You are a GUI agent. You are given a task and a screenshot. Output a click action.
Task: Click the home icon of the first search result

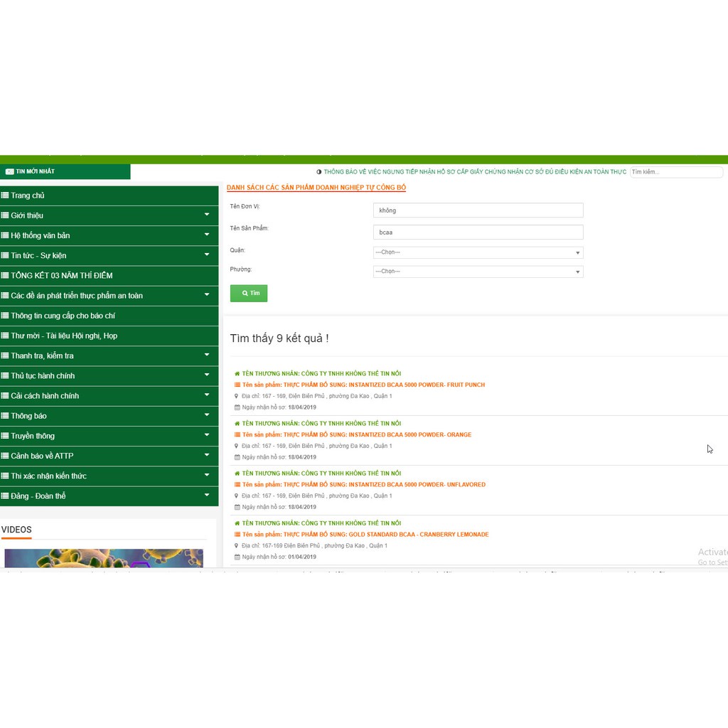tap(237, 374)
